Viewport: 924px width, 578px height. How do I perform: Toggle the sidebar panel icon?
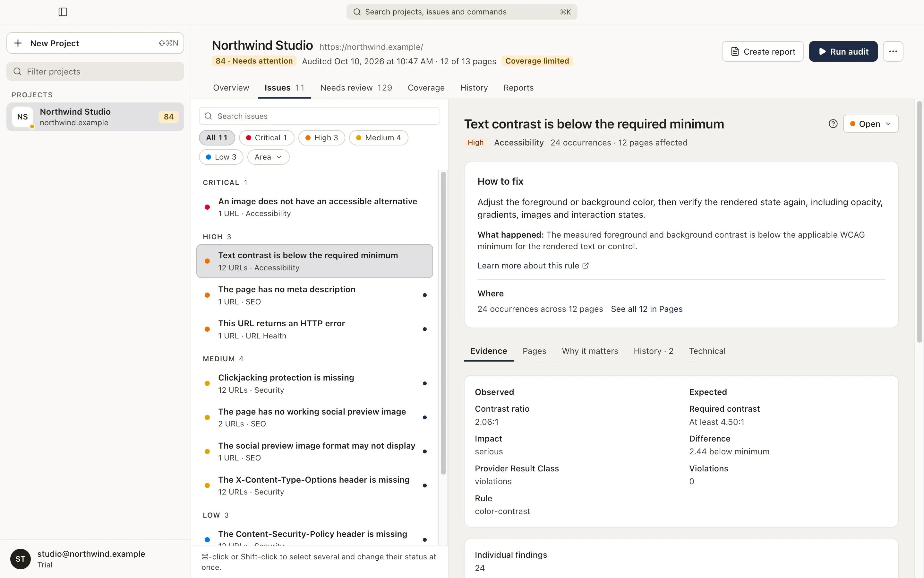63,12
